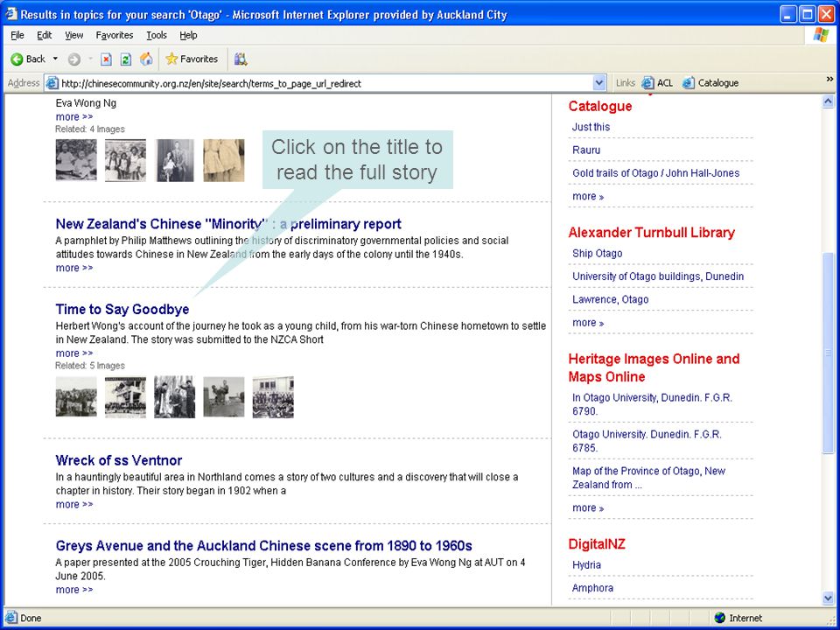Open the Favorites star button

192,59
